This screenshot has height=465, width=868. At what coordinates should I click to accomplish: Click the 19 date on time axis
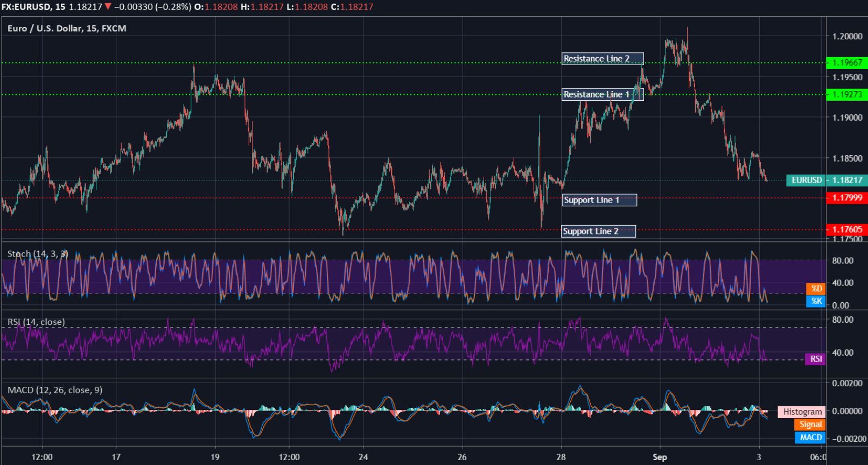pyautogui.click(x=215, y=457)
